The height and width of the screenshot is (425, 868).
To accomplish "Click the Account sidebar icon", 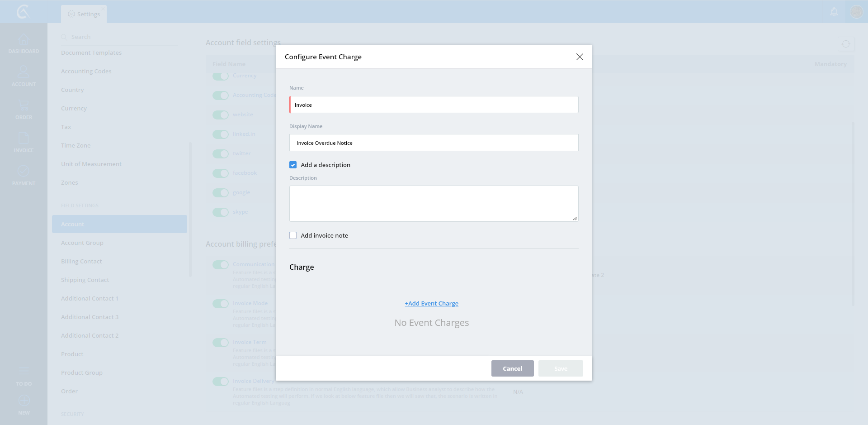I will click(24, 72).
